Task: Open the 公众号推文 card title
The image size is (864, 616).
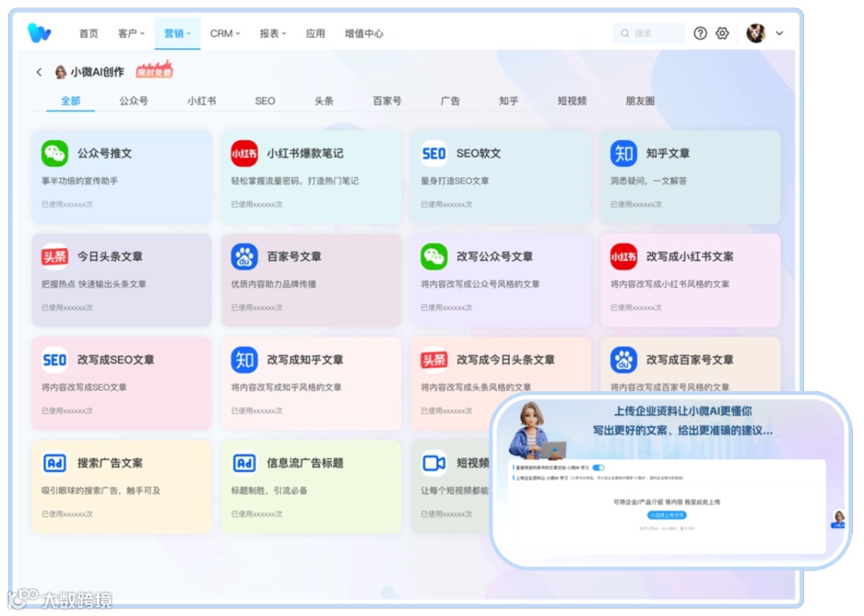Action: (x=105, y=153)
